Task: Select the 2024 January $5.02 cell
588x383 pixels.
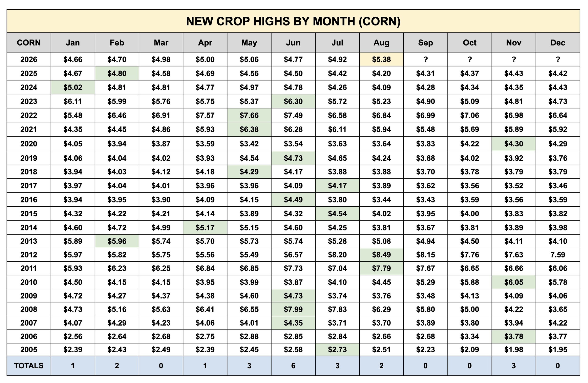Action: 73,87
